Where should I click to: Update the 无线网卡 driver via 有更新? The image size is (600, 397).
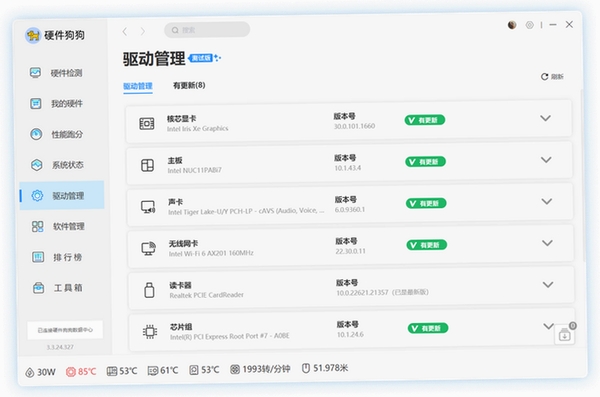click(427, 245)
